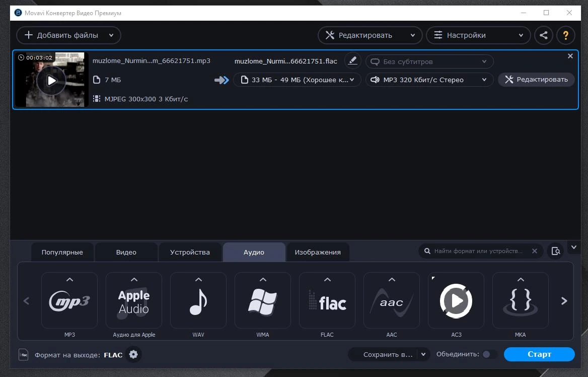Clear the format search field
588x377 pixels.
click(535, 251)
